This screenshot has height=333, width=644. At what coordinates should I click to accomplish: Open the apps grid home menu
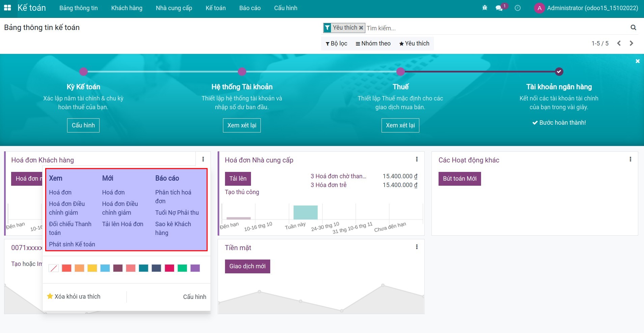7,8
